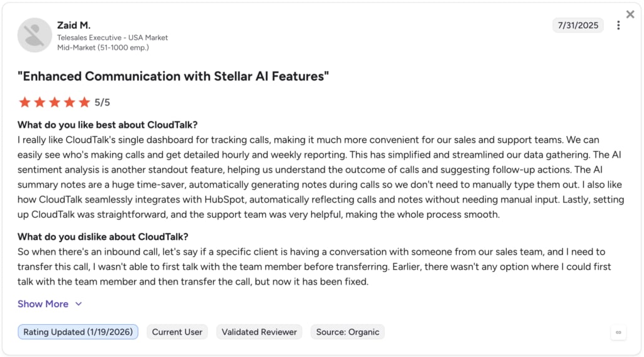Click the third red rating star
Screen dimensions: 644x357
tap(54, 102)
